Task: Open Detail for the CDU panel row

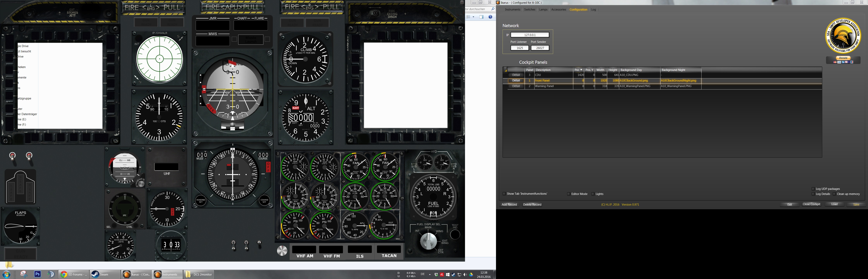Action: [x=516, y=75]
